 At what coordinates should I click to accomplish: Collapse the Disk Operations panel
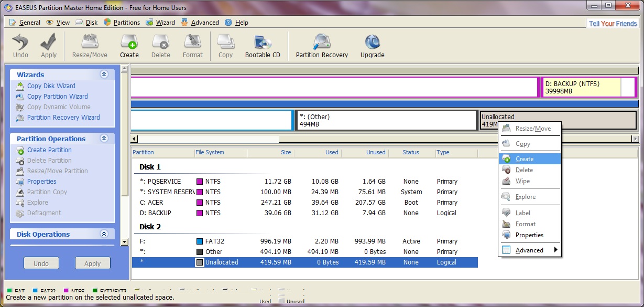click(104, 234)
